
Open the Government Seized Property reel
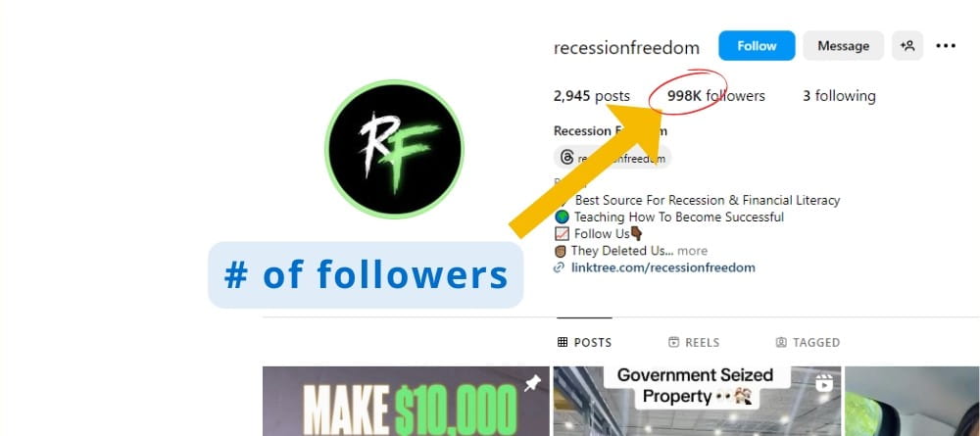point(697,401)
